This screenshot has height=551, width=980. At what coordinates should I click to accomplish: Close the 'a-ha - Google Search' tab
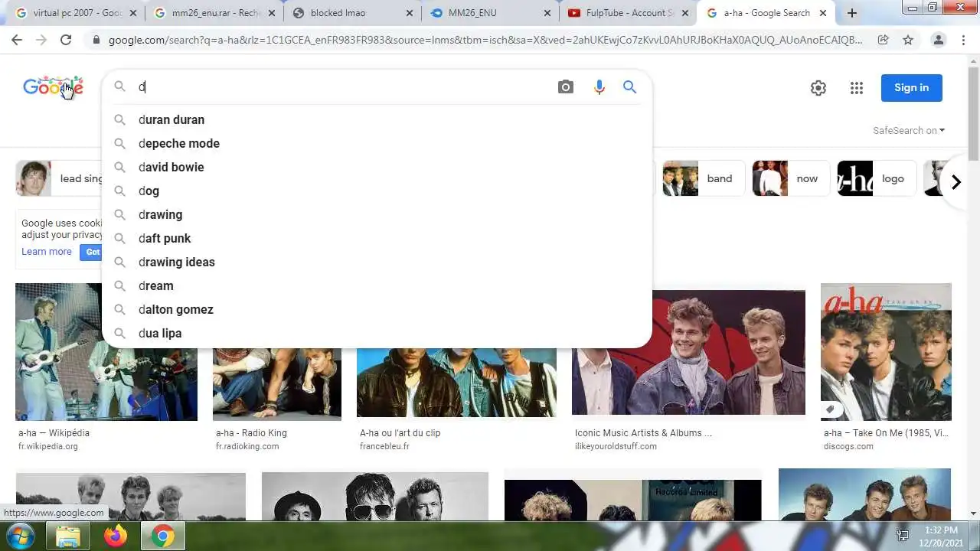tap(823, 13)
